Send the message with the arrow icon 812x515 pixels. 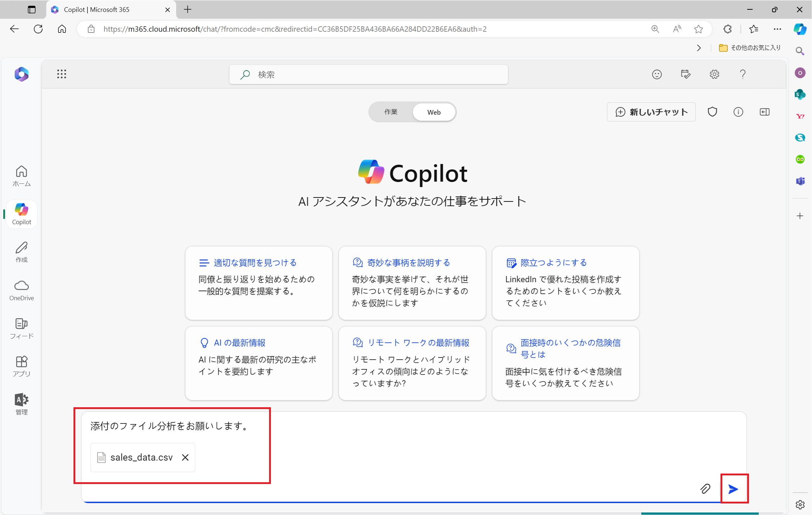(733, 489)
